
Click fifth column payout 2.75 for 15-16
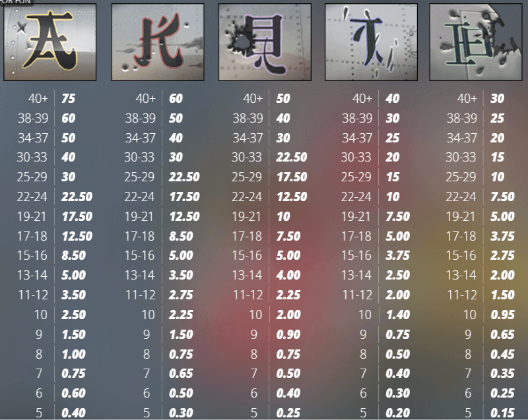tap(503, 256)
